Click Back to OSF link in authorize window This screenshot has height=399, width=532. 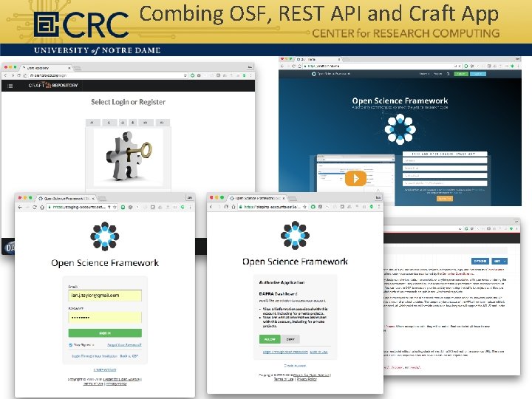tap(319, 352)
